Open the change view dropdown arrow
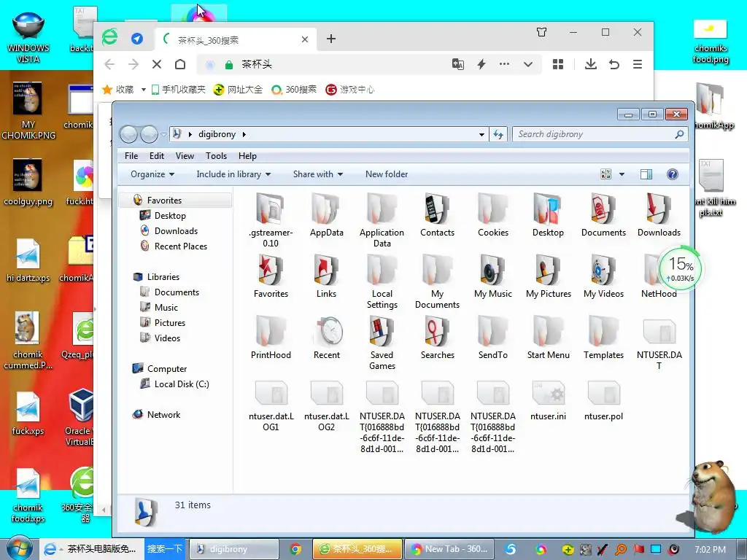Screen dimensions: 747x560 (622, 174)
